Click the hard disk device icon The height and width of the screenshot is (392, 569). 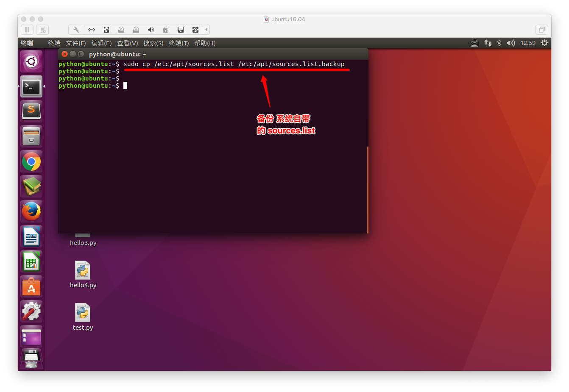click(x=106, y=30)
